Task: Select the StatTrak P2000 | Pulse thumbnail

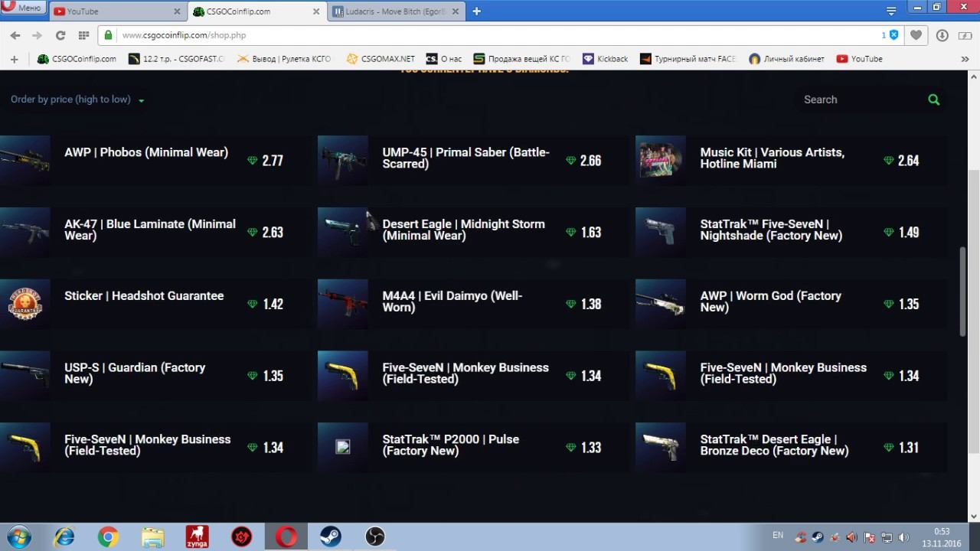Action: click(x=343, y=448)
